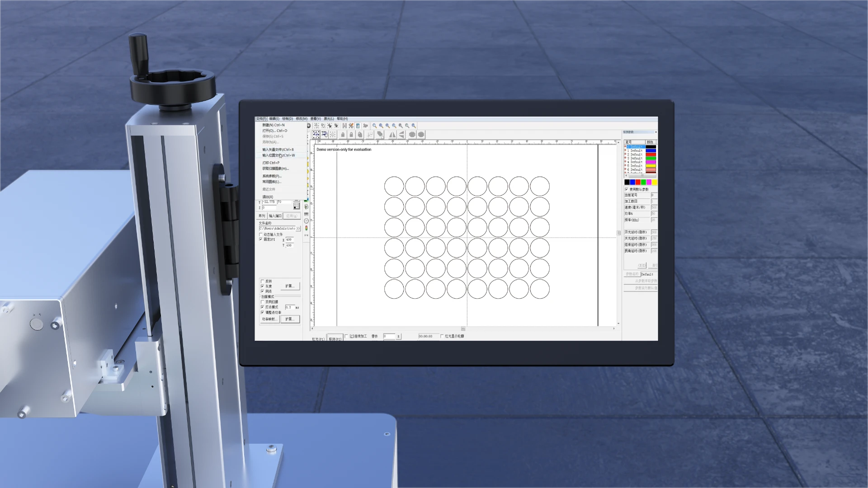Viewport: 868px width, 488px height.
Task: Click the mirror vertical icon
Action: tap(401, 135)
